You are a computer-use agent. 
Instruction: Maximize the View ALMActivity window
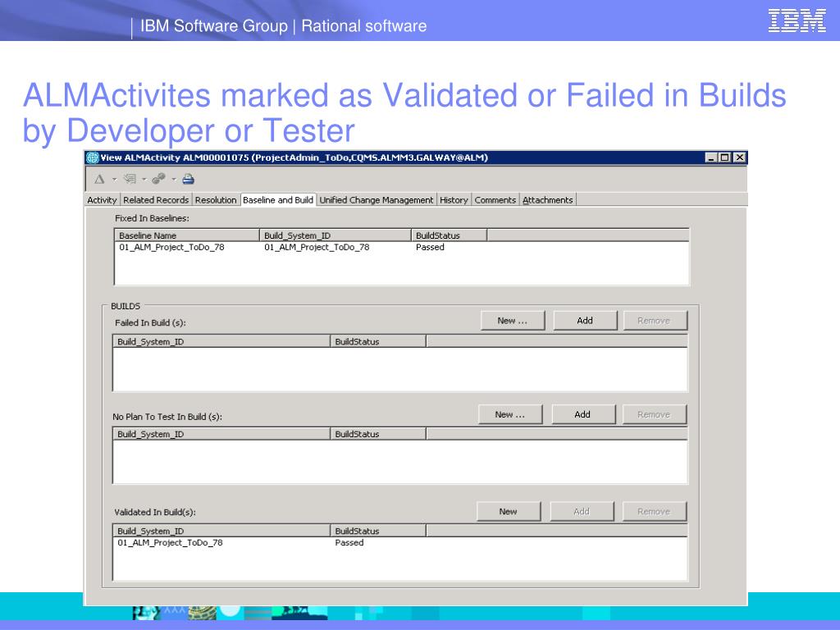pyautogui.click(x=724, y=157)
